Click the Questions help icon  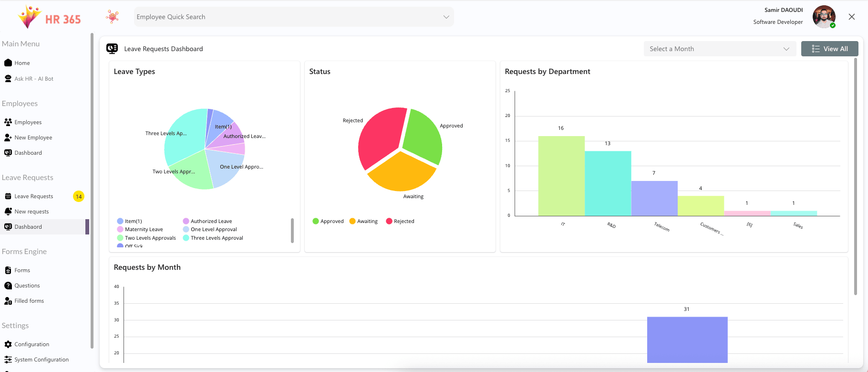click(x=8, y=285)
